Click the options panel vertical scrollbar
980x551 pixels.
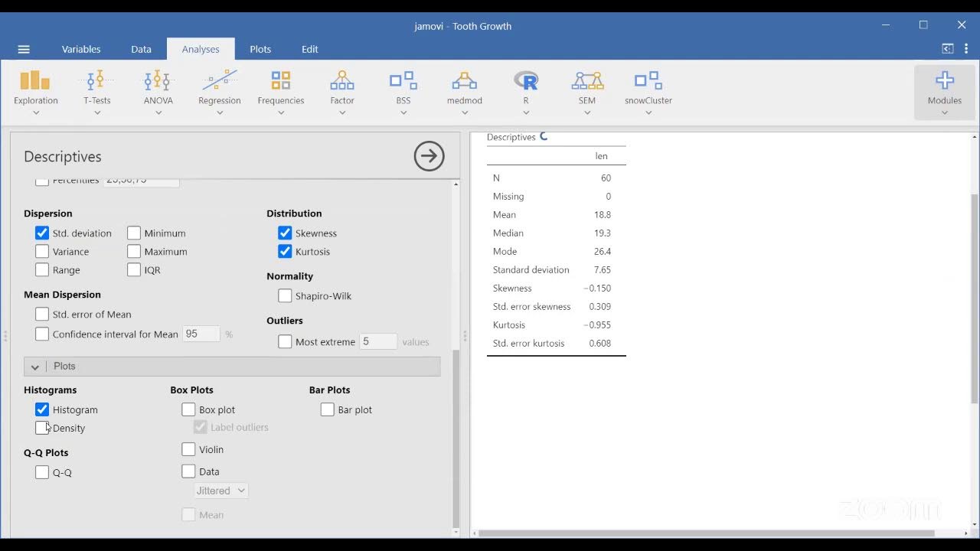(x=456, y=439)
